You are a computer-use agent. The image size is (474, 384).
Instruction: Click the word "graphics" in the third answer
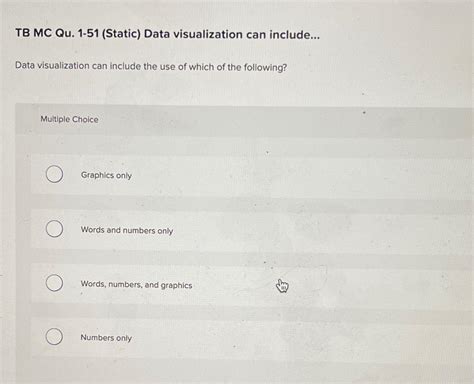point(177,286)
